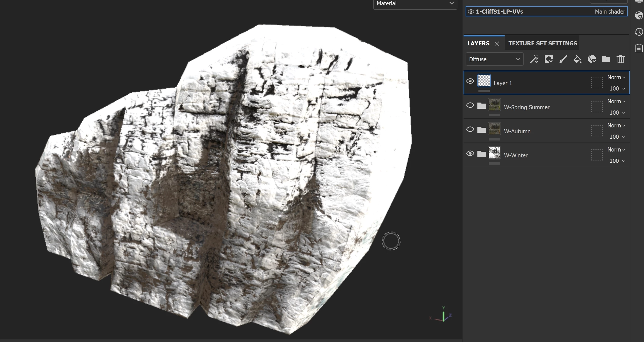644x342 pixels.
Task: Create a new layer folder
Action: (x=606, y=59)
